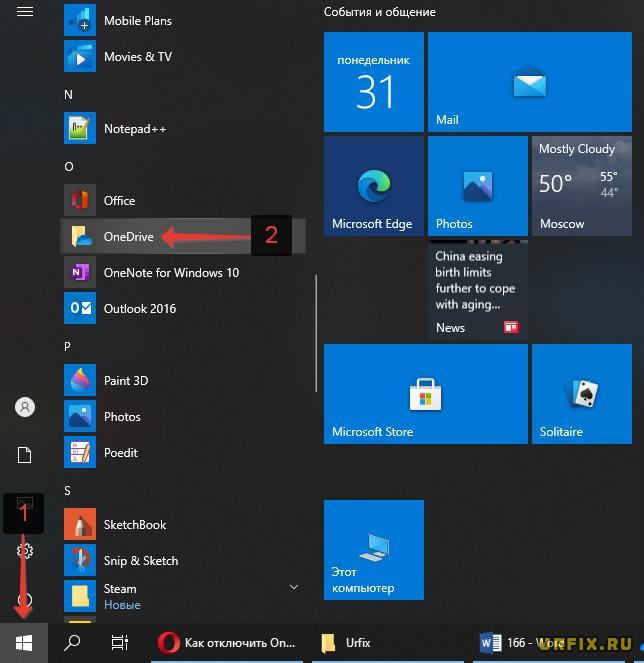644x663 pixels.
Task: Open OneDrive in the app list
Action: tap(183, 236)
